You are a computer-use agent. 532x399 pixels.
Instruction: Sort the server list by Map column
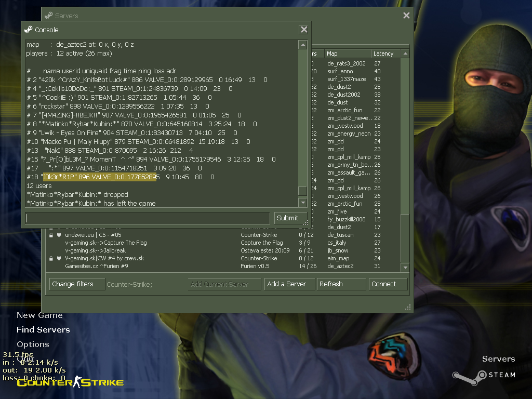click(x=348, y=54)
